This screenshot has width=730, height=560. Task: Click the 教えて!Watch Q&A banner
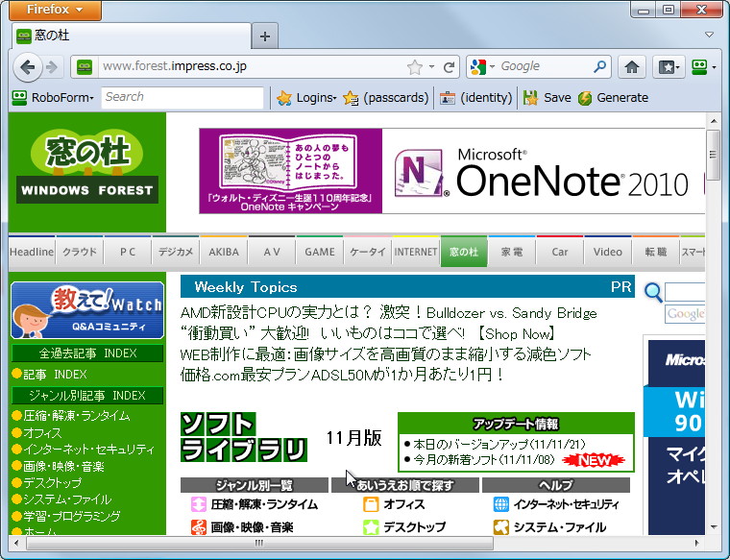pyautogui.click(x=87, y=310)
